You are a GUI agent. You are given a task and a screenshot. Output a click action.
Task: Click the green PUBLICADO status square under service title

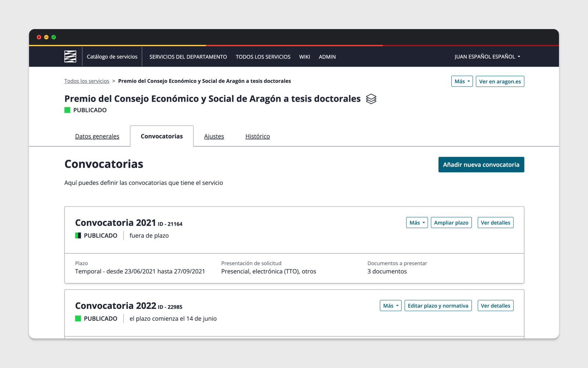(67, 110)
